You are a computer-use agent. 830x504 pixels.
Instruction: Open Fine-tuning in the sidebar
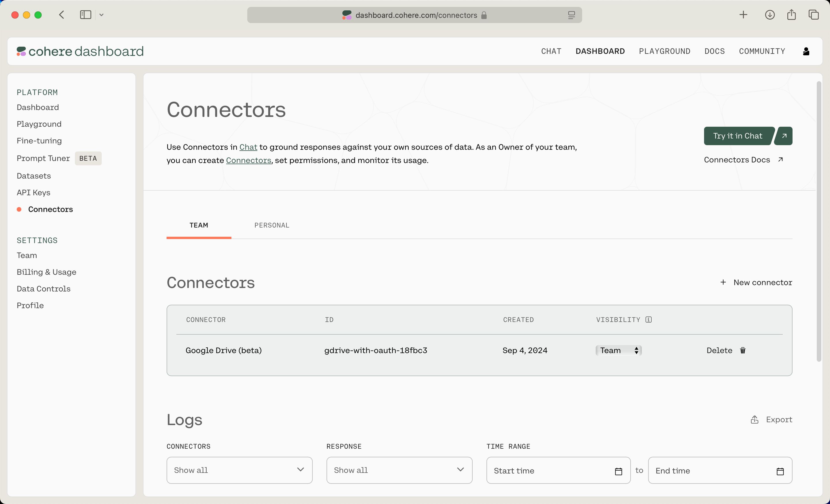point(39,141)
